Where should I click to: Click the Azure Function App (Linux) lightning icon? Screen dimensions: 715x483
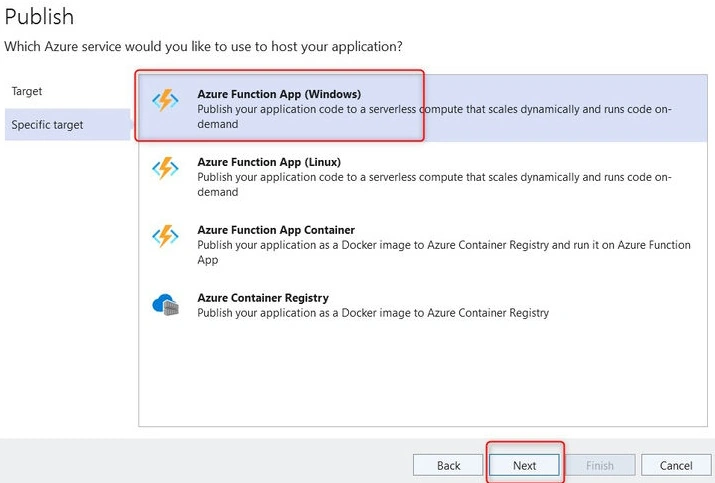(x=165, y=168)
